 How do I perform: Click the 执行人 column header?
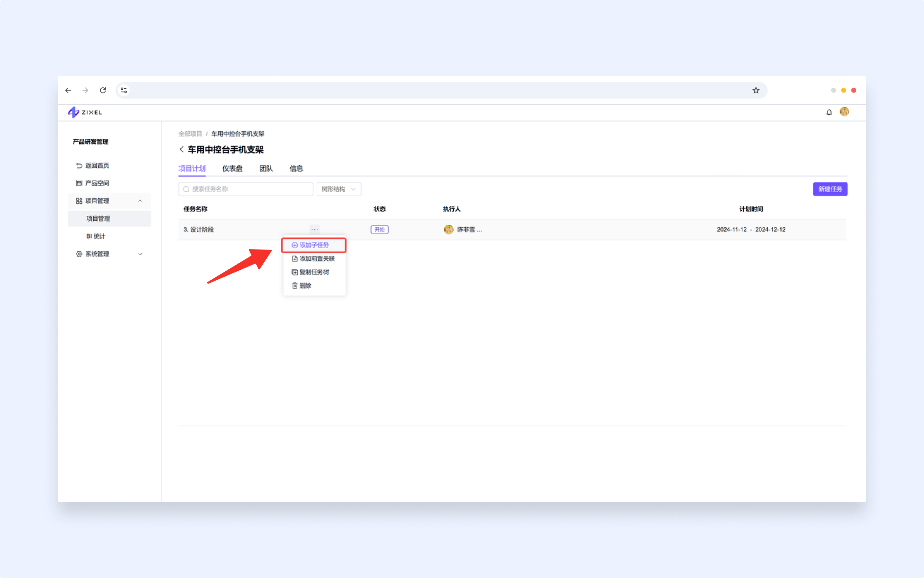click(452, 209)
